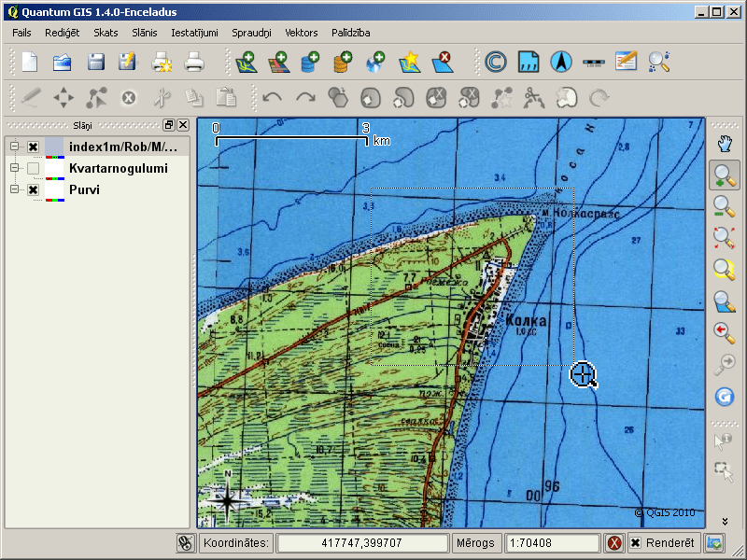
Task: Stop map rendering red X button
Action: [614, 543]
